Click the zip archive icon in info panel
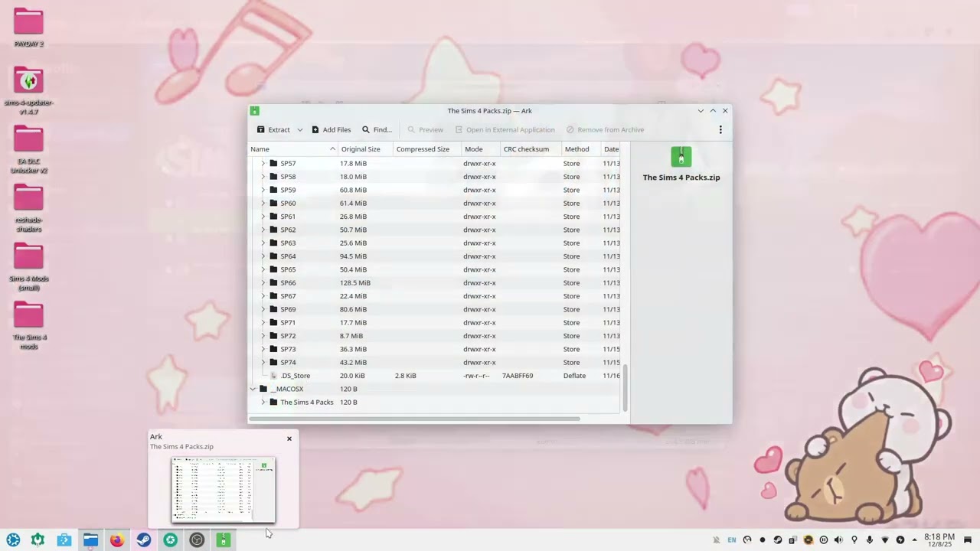Image resolution: width=980 pixels, height=551 pixels. coord(681,156)
